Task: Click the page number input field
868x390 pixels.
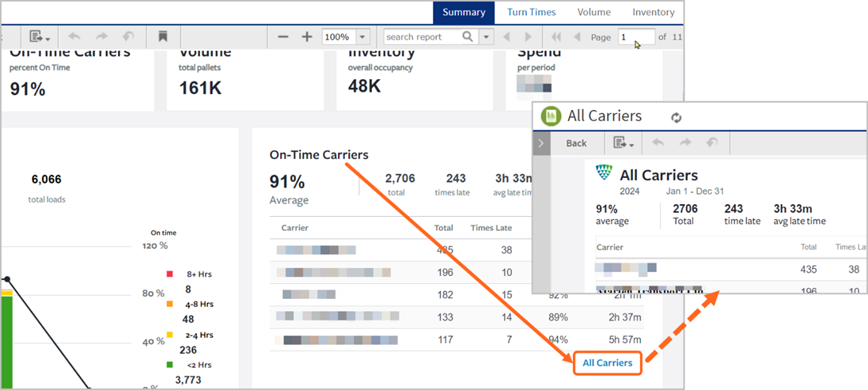Action: (x=637, y=37)
